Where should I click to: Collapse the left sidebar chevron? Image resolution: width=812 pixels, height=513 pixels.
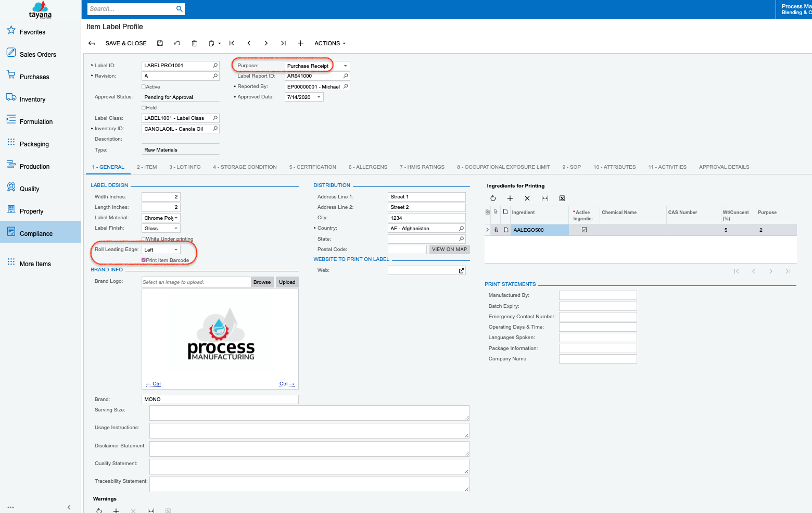pyautogui.click(x=69, y=507)
